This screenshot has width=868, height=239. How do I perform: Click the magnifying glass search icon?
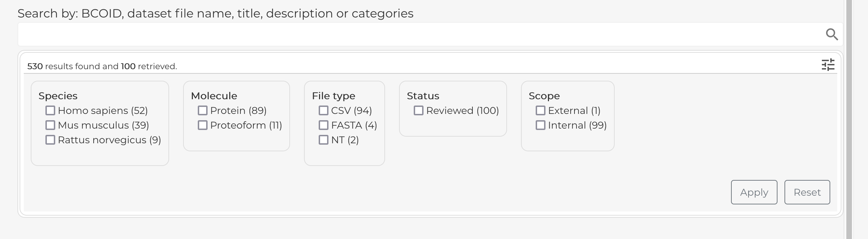coord(832,34)
